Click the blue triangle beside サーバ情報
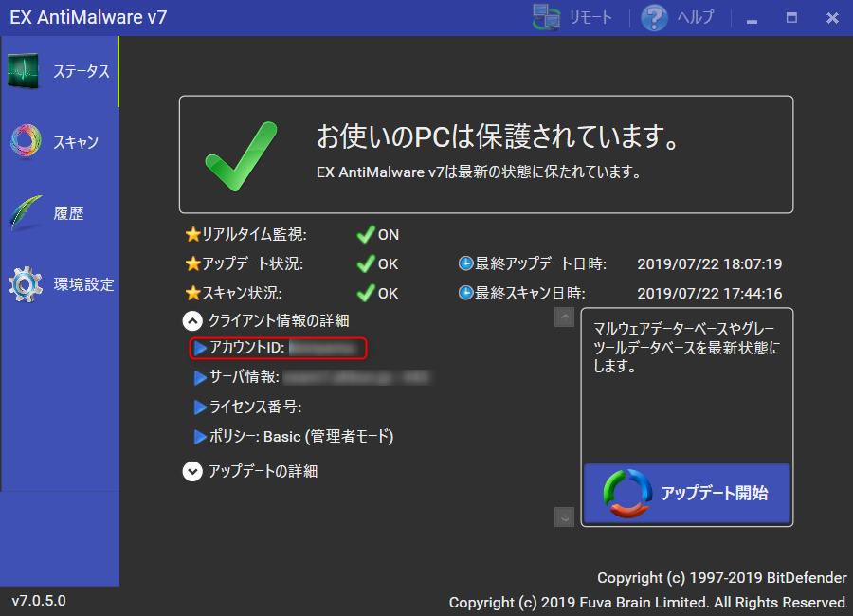This screenshot has width=853, height=616. click(200, 377)
